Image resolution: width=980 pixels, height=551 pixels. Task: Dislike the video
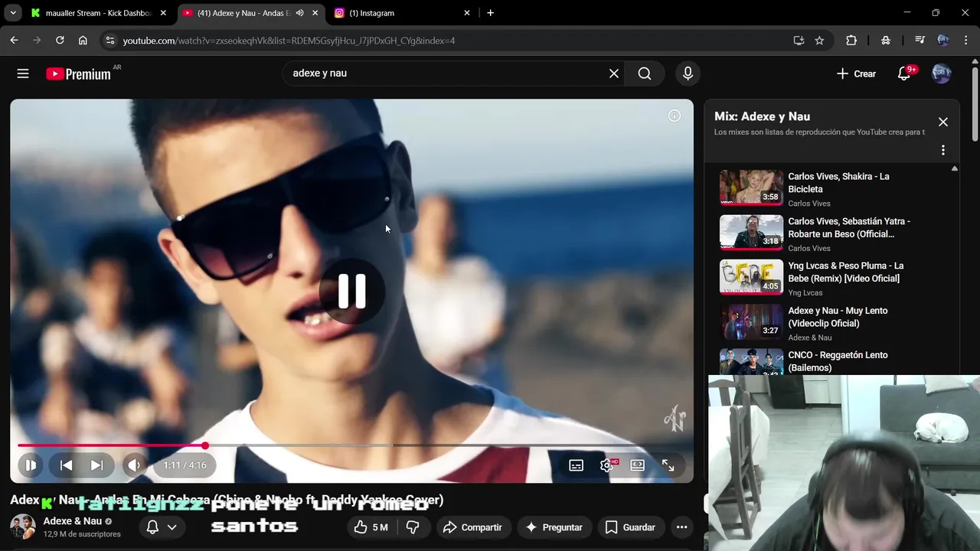pyautogui.click(x=413, y=527)
